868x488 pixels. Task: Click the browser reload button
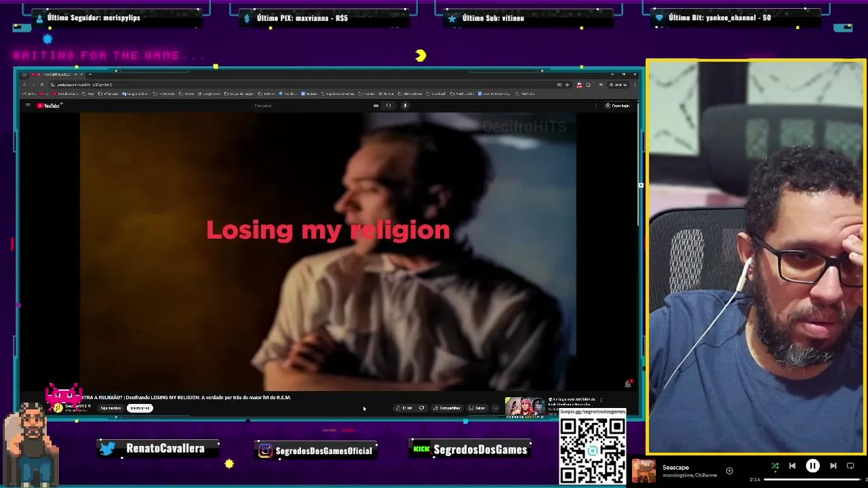pos(42,85)
